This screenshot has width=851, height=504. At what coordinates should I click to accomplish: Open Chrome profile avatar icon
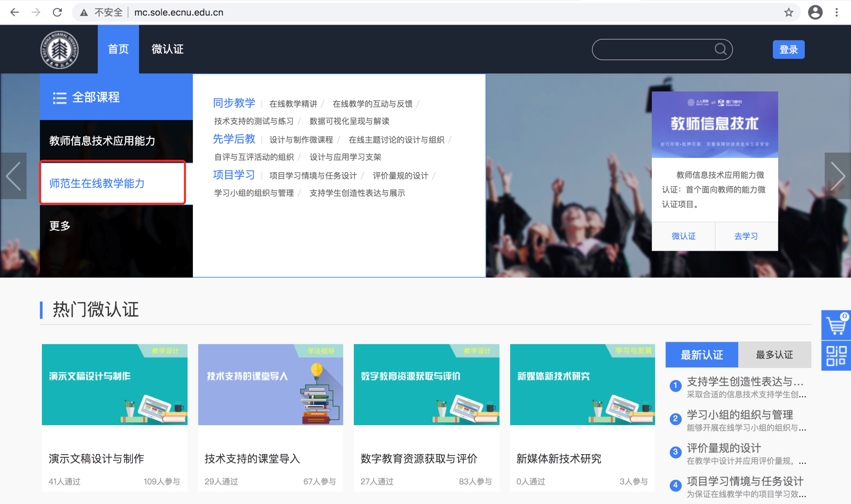click(815, 13)
